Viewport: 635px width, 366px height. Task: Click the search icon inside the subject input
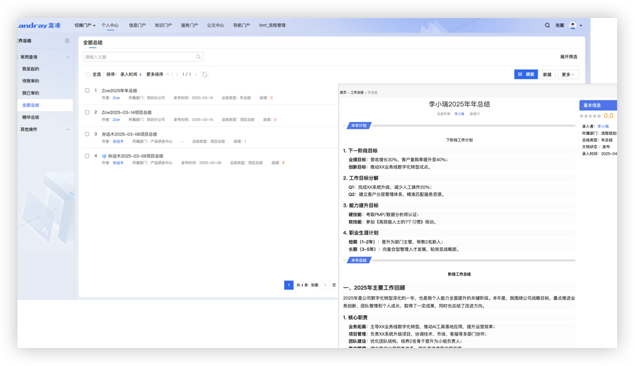[x=198, y=57]
